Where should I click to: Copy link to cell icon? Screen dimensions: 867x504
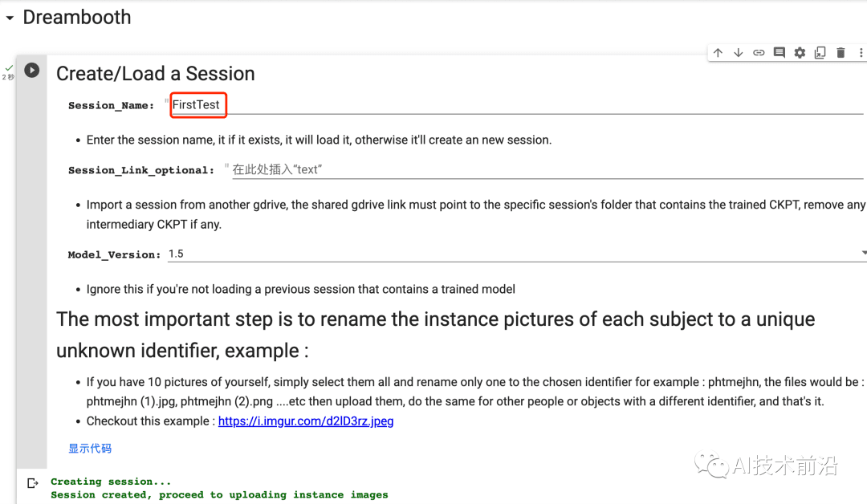[x=759, y=53]
